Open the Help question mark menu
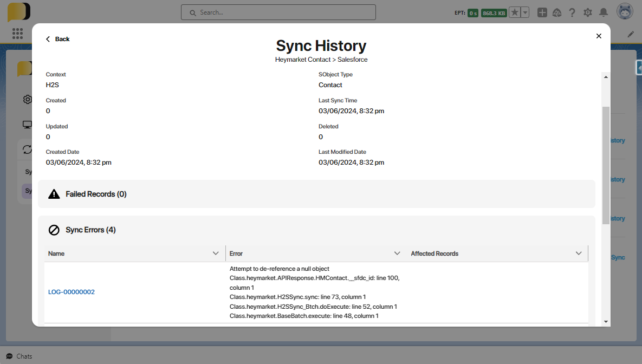The image size is (642, 364). [572, 12]
